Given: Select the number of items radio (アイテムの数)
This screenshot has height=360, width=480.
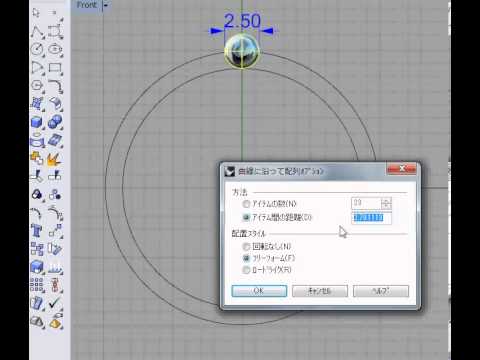Looking at the screenshot, I should pyautogui.click(x=246, y=204).
